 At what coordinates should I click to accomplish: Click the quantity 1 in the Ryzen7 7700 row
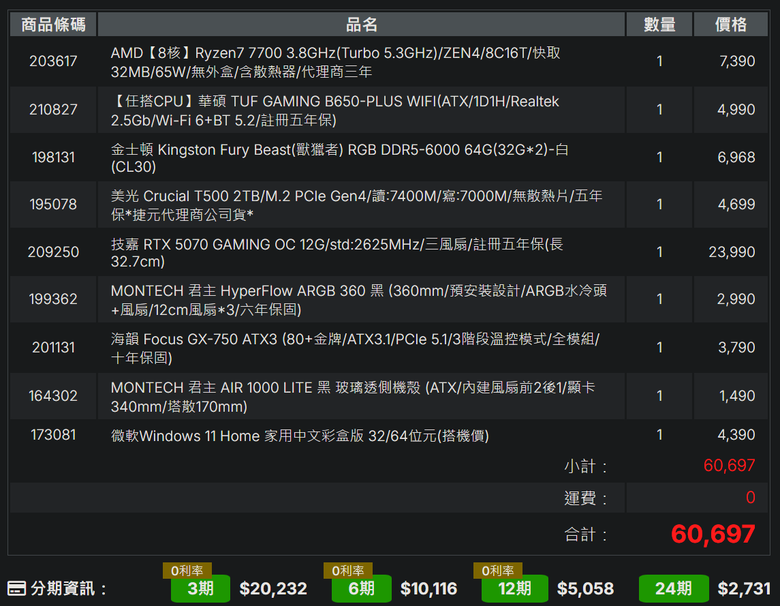tap(659, 61)
